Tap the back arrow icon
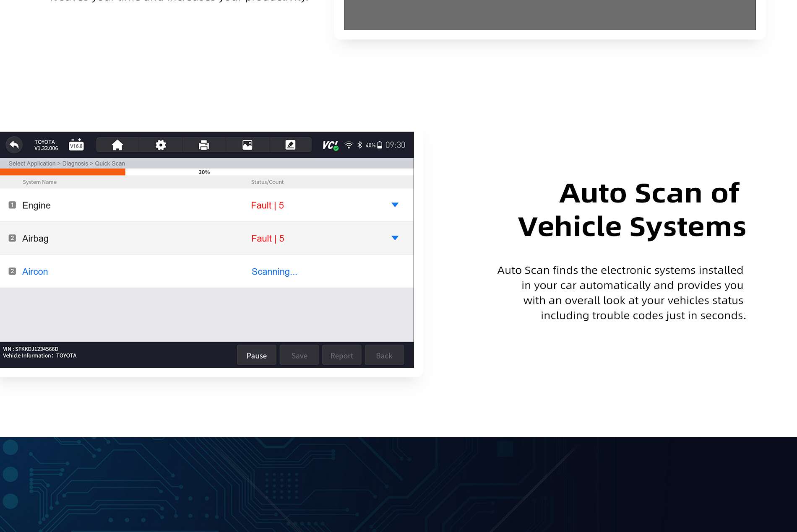The height and width of the screenshot is (532, 797). click(14, 145)
